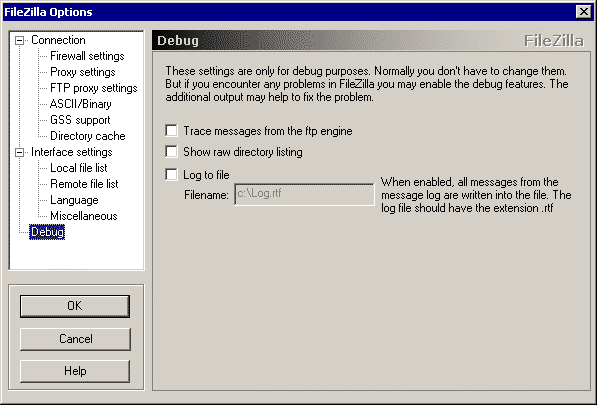This screenshot has width=597, height=405.
Task: Open Remote file list settings
Action: tap(84, 184)
